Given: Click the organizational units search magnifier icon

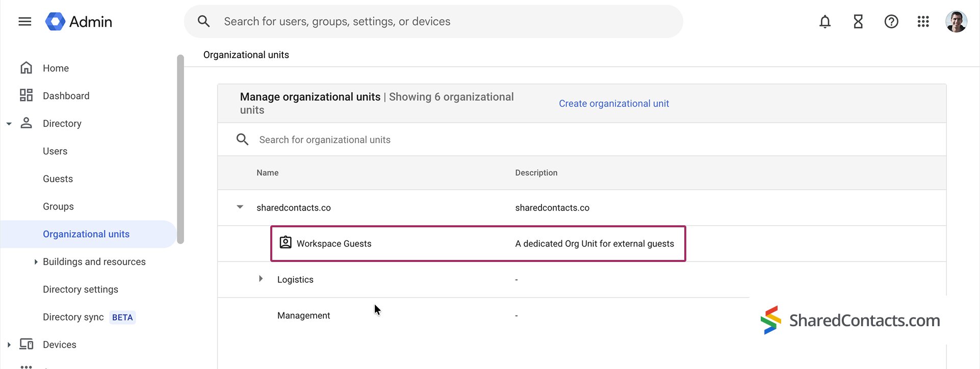Looking at the screenshot, I should 242,139.
